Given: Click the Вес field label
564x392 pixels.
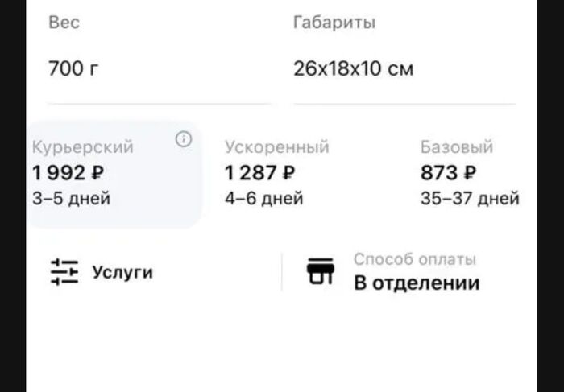Looking at the screenshot, I should pos(64,23).
